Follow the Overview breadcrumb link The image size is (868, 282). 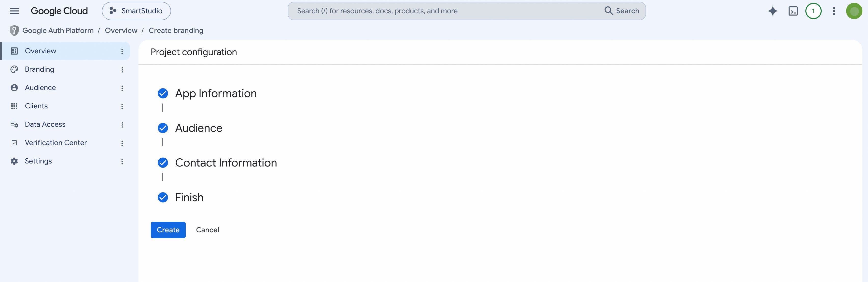click(121, 30)
